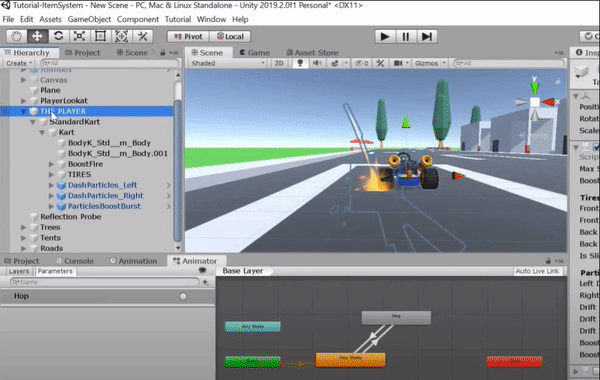Toggle scene lighting bulb icon
This screenshot has width=600, height=380.
(x=300, y=63)
